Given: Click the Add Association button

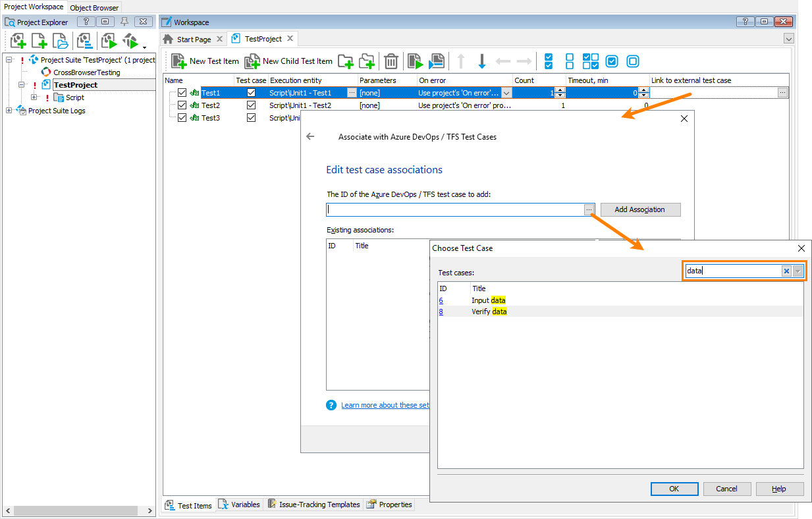Looking at the screenshot, I should pos(639,209).
